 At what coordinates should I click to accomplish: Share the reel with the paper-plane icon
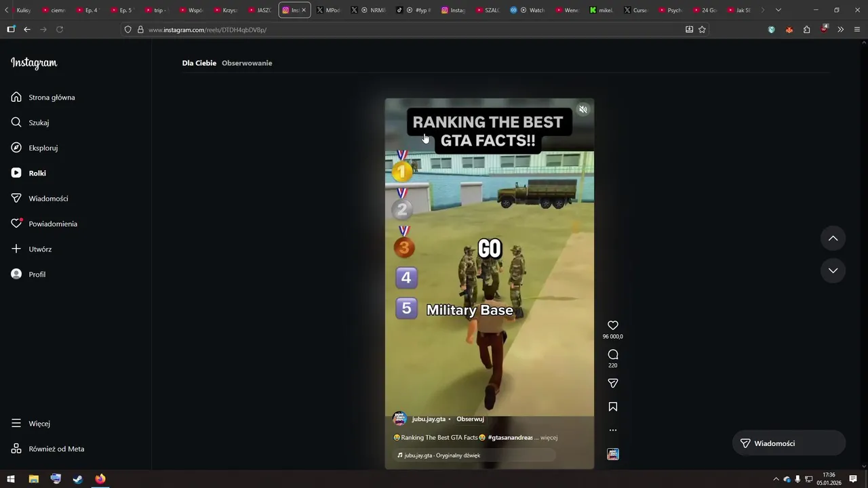pos(613,384)
